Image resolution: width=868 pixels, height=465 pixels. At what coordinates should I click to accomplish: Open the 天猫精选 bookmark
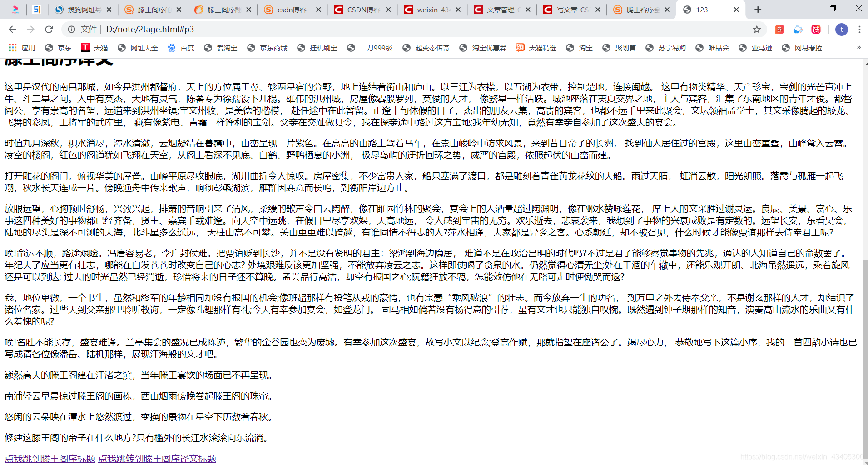[536, 48]
